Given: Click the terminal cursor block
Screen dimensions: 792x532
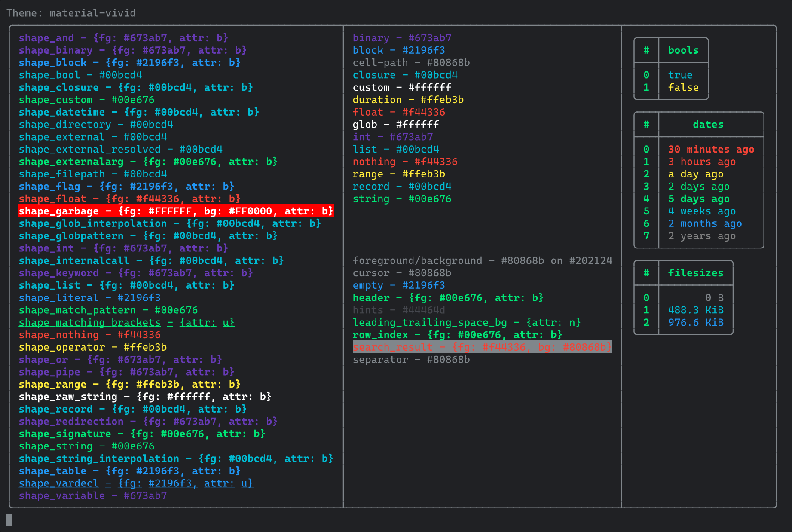Looking at the screenshot, I should [9, 520].
